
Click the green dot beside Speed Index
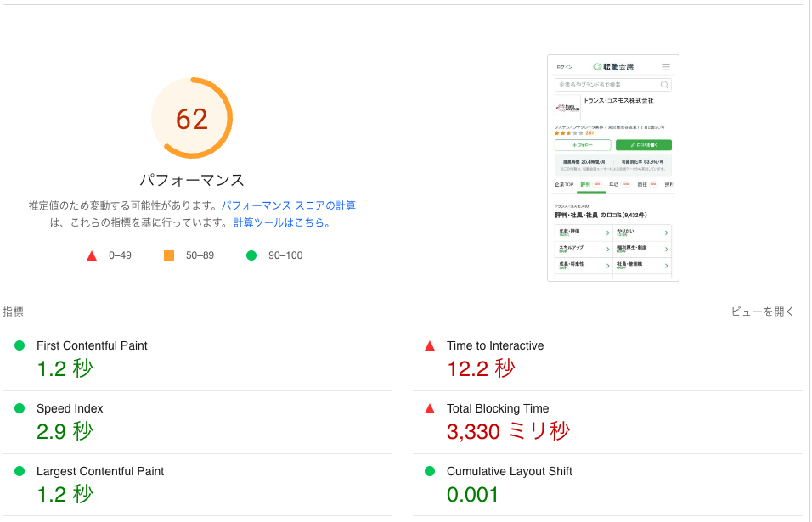[x=20, y=408]
